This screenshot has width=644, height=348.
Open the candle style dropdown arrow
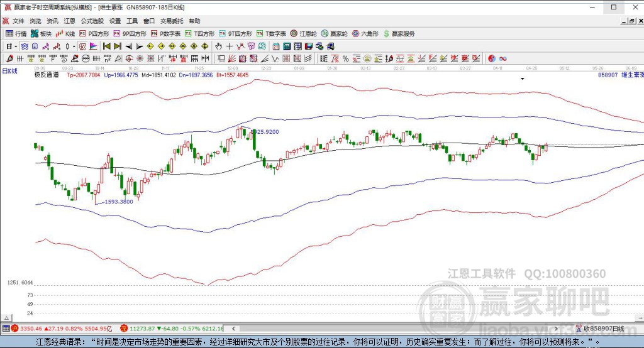pos(74,46)
